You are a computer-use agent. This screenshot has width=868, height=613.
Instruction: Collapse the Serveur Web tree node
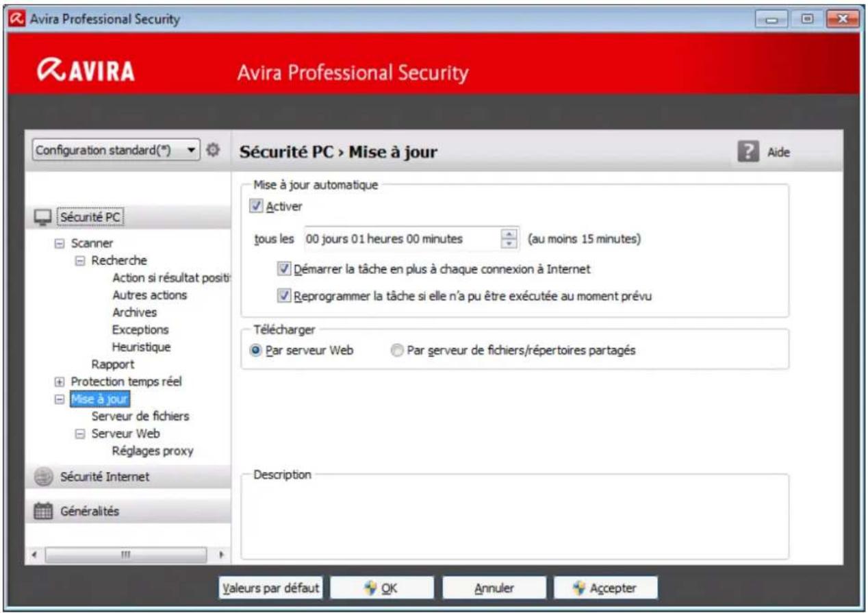click(x=79, y=434)
